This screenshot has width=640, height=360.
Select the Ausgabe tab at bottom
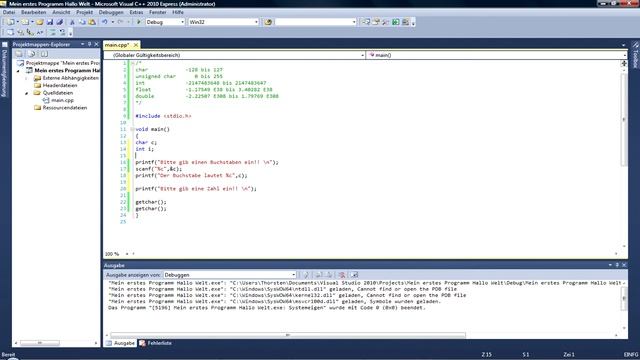(x=120, y=343)
